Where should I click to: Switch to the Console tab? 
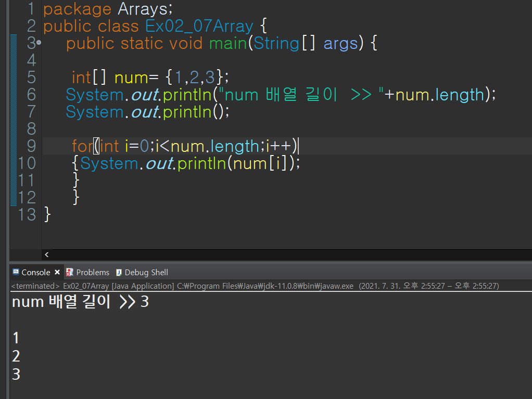click(35, 272)
